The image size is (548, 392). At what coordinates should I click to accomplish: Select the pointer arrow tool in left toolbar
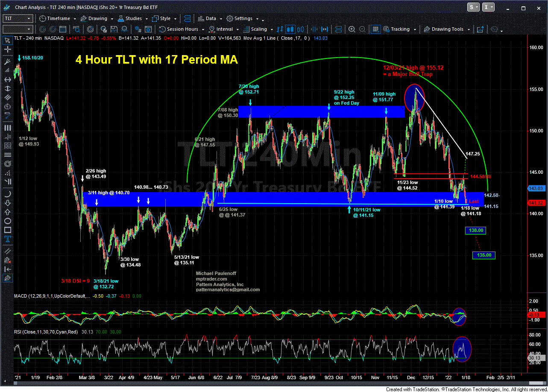click(x=7, y=41)
